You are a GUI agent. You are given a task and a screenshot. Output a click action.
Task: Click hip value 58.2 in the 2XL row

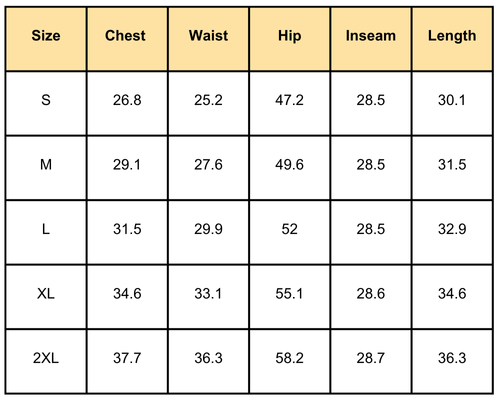pyautogui.click(x=289, y=358)
